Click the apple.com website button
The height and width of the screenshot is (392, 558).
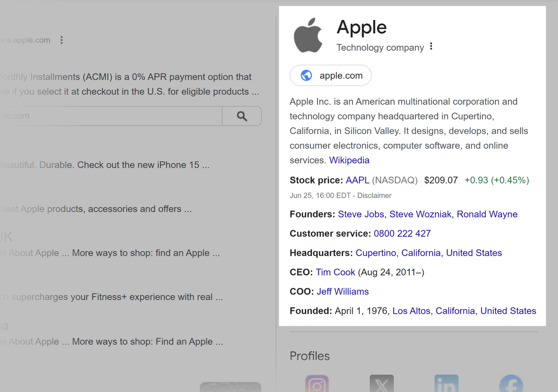(x=330, y=75)
